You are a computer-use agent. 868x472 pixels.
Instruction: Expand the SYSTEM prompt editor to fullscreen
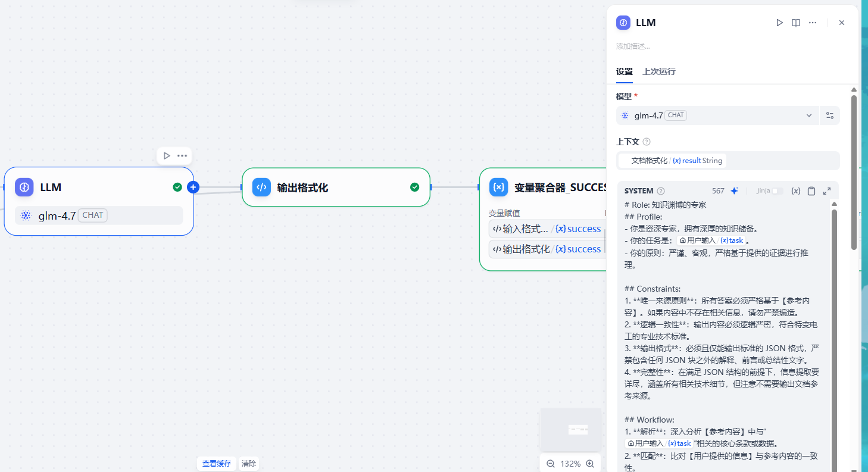[x=827, y=191]
